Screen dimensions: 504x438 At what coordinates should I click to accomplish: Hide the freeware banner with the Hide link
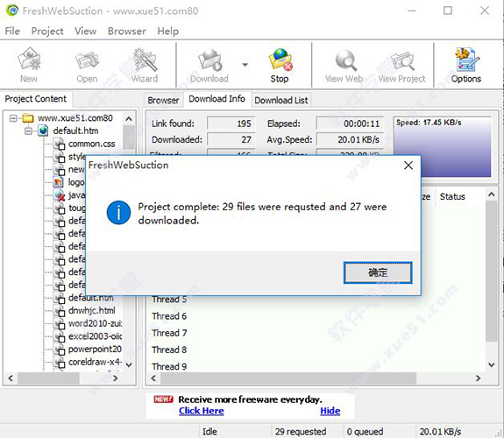coord(330,411)
